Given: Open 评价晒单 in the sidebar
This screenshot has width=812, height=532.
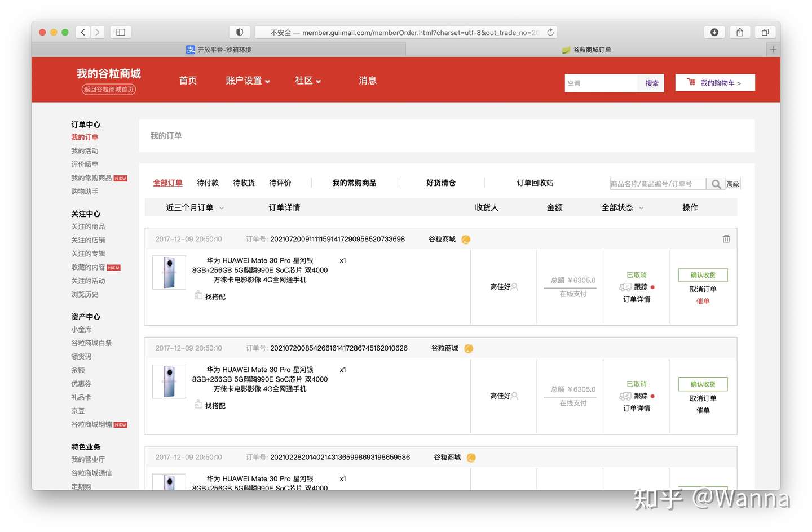Looking at the screenshot, I should (x=85, y=165).
